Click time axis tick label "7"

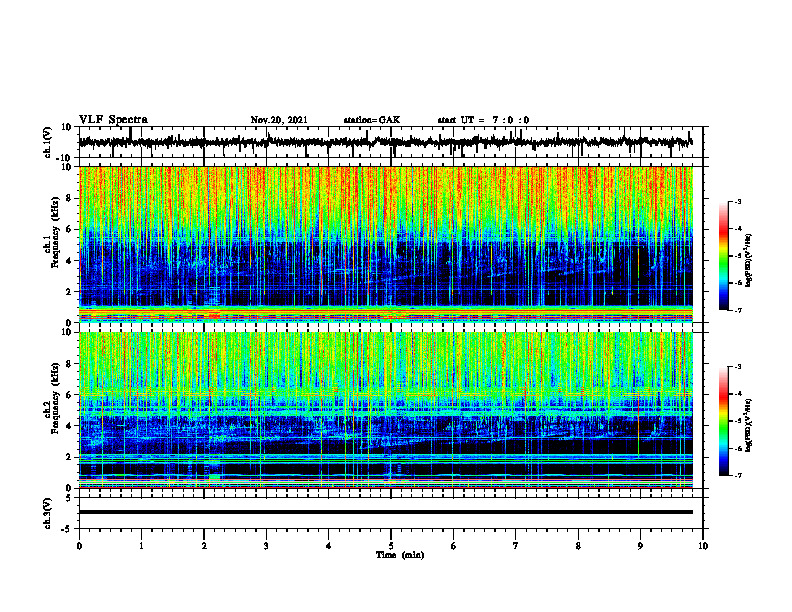(515, 546)
